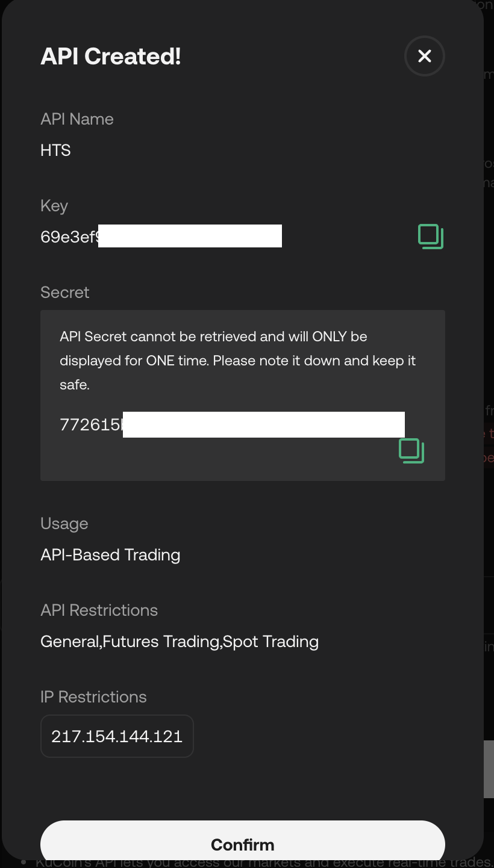Click the secret value starting with 772615

tap(233, 424)
